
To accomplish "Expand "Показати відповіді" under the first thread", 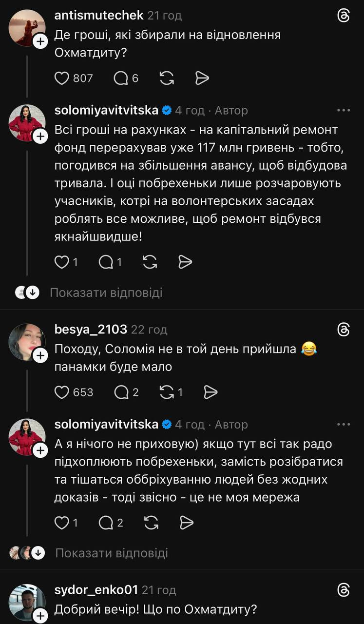I will tap(106, 292).
